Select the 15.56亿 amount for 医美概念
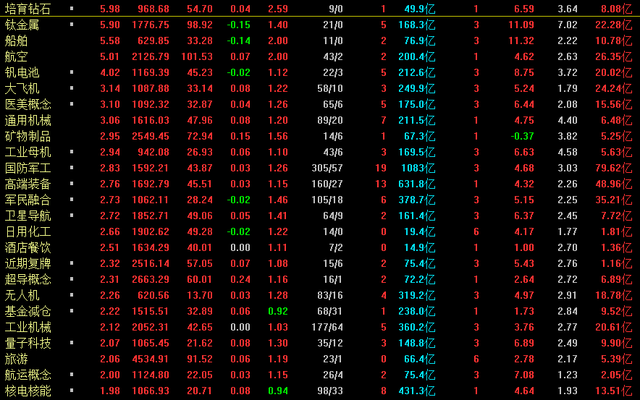This screenshot has width=640, height=400. (613, 104)
